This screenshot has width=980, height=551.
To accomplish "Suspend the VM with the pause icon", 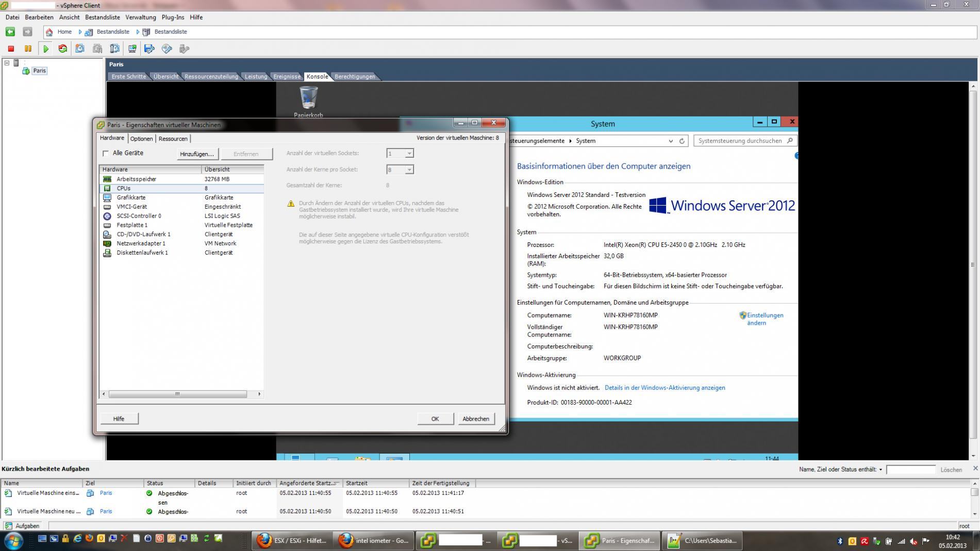I will pyautogui.click(x=28, y=48).
